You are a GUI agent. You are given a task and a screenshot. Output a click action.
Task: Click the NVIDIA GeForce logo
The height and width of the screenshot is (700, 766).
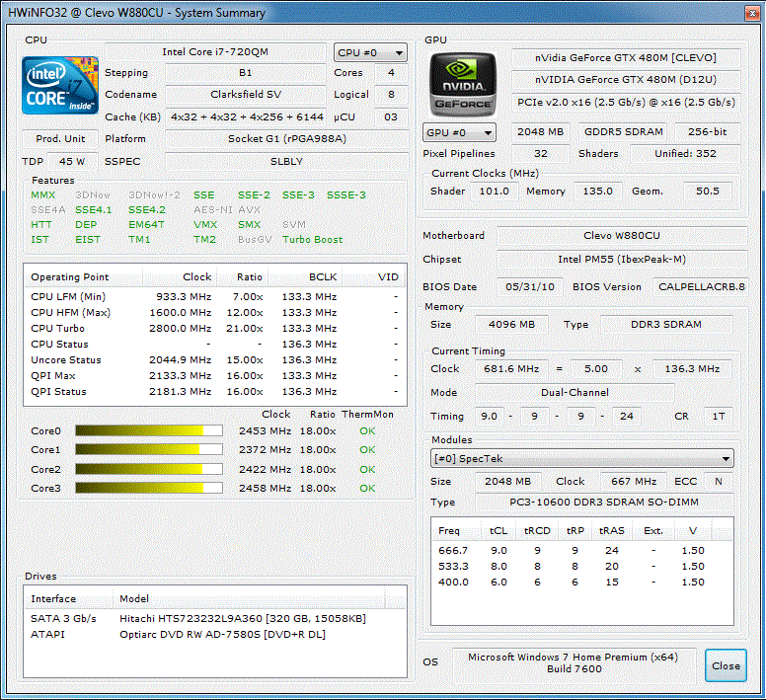pos(463,85)
